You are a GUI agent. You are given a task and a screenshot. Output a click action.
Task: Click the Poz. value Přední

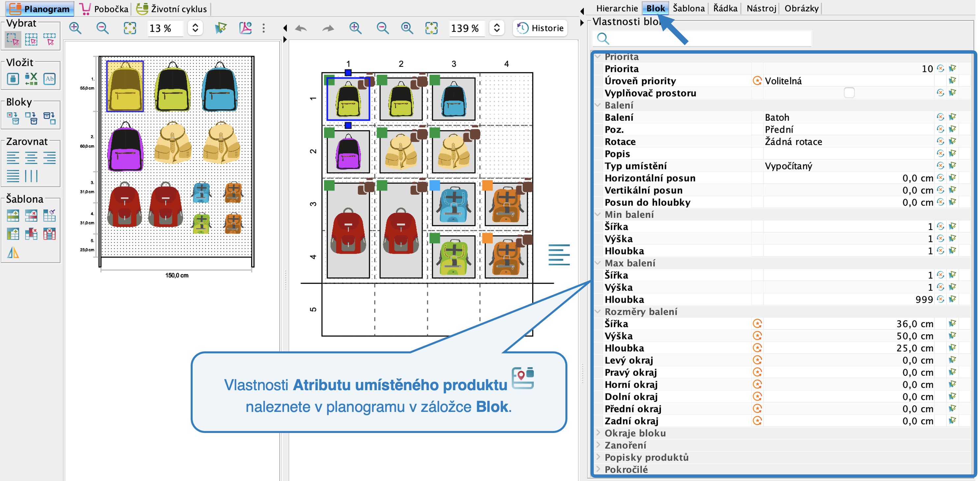779,129
